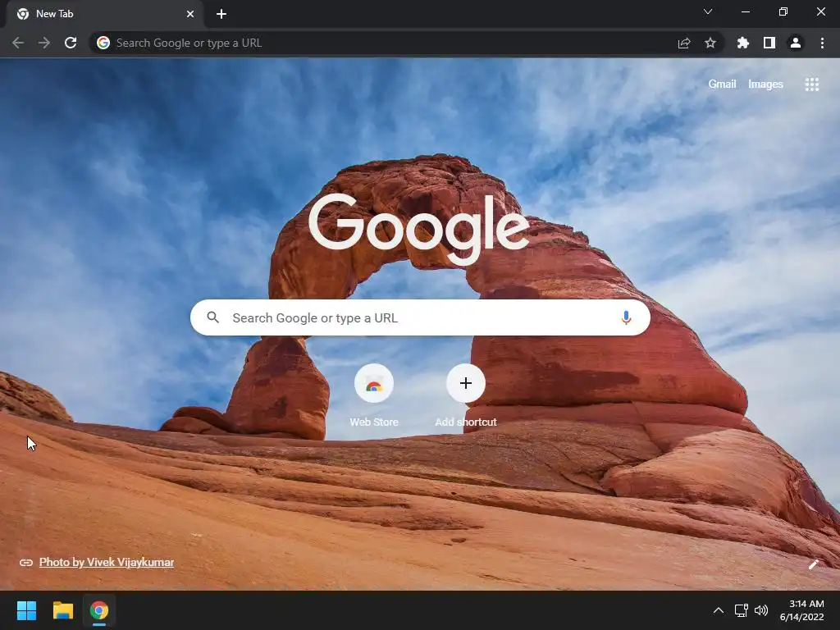Screen dimensions: 840x630
Task: Close the New Tab tab
Action: (190, 14)
